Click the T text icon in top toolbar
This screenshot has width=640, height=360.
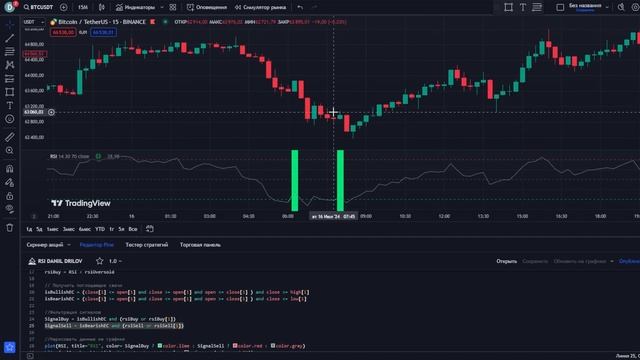pyautogui.click(x=522, y=7)
